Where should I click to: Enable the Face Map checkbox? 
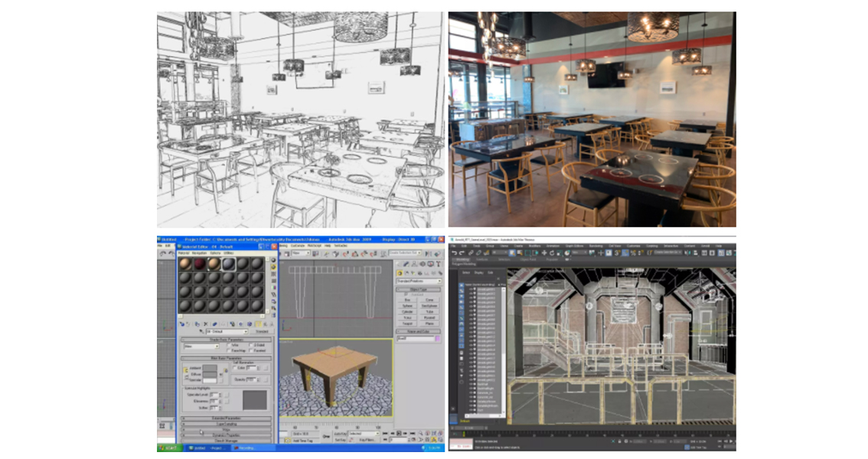(x=230, y=350)
